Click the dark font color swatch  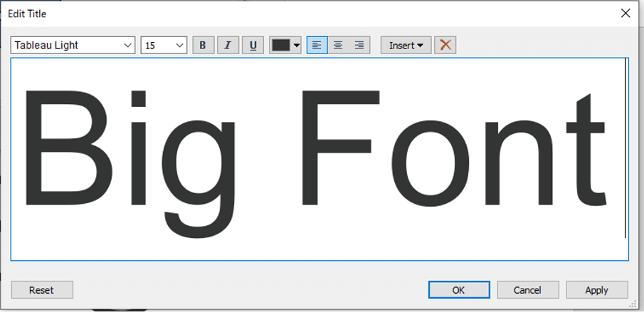281,45
